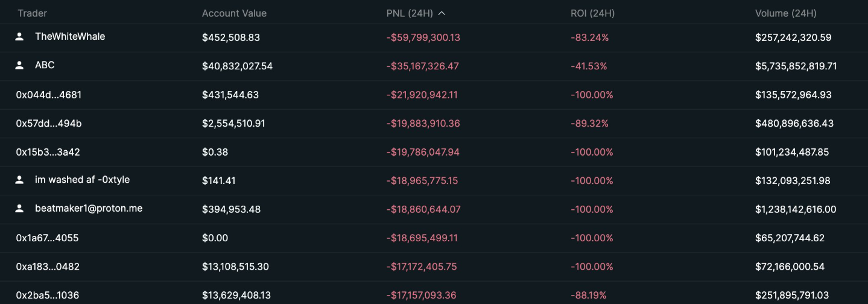Sort by Account Value column
Image resolution: width=868 pixels, height=304 pixels.
point(234,13)
